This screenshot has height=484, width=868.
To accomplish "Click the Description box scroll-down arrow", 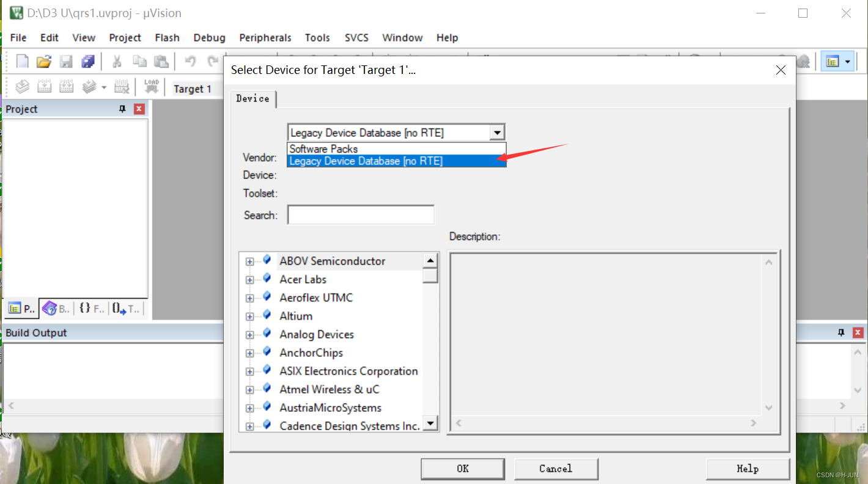I will (769, 408).
